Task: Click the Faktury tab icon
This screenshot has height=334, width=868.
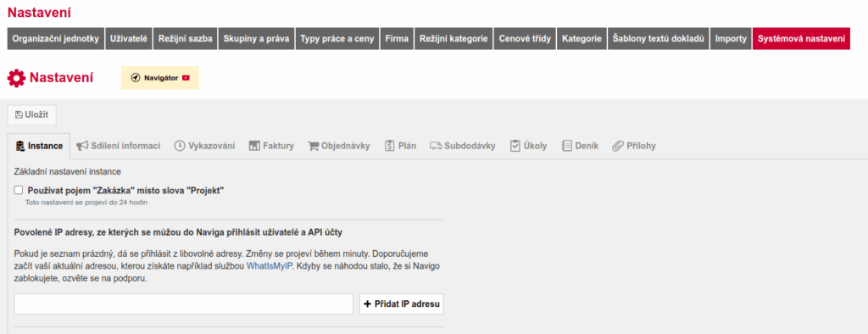Action: tap(254, 146)
